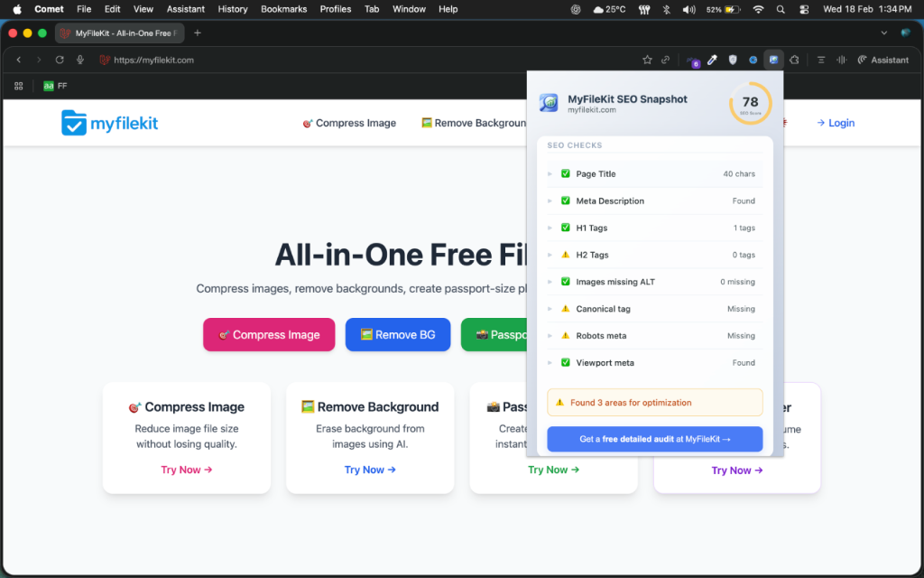Select the MyFileKit browser tab
The image size is (924, 578).
tap(120, 33)
